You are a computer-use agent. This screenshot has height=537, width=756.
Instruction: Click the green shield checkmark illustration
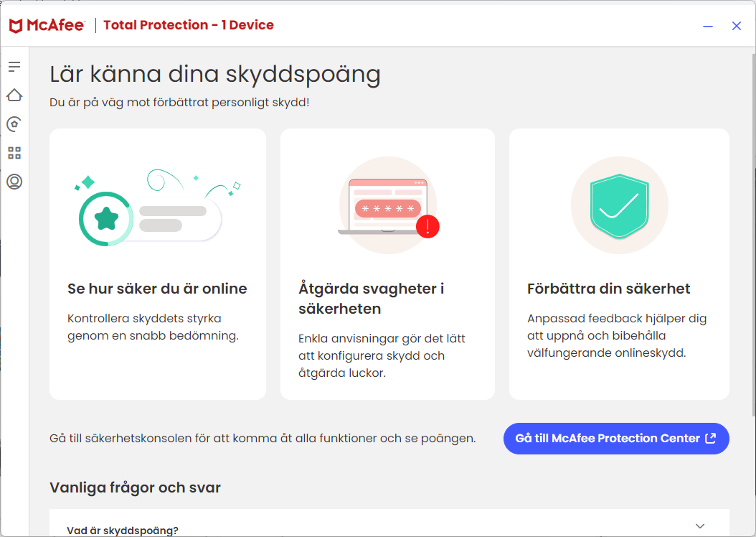618,205
